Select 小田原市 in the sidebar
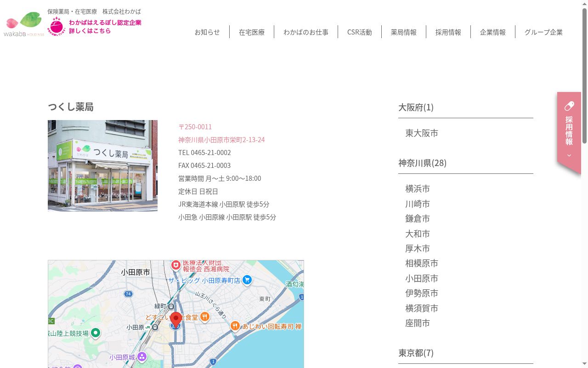 [x=422, y=278]
